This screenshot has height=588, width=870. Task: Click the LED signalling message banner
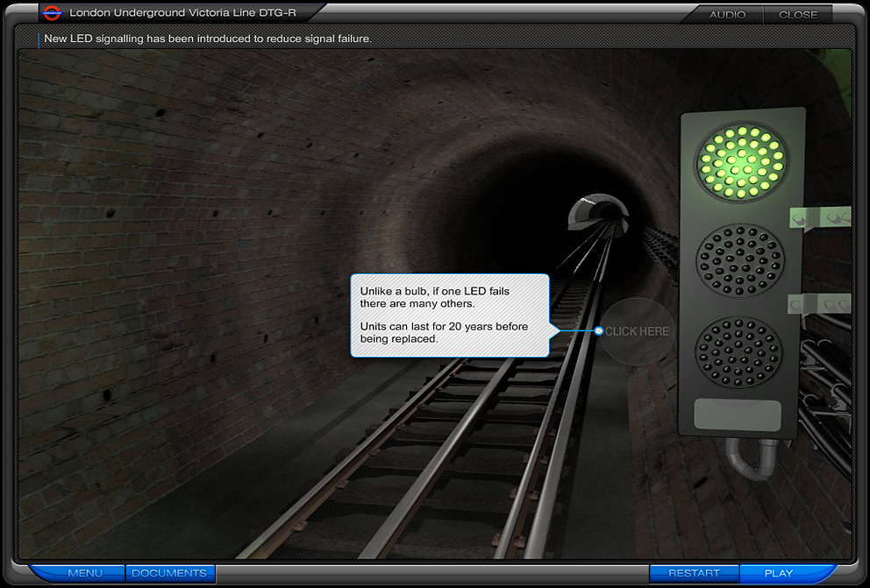[x=210, y=39]
